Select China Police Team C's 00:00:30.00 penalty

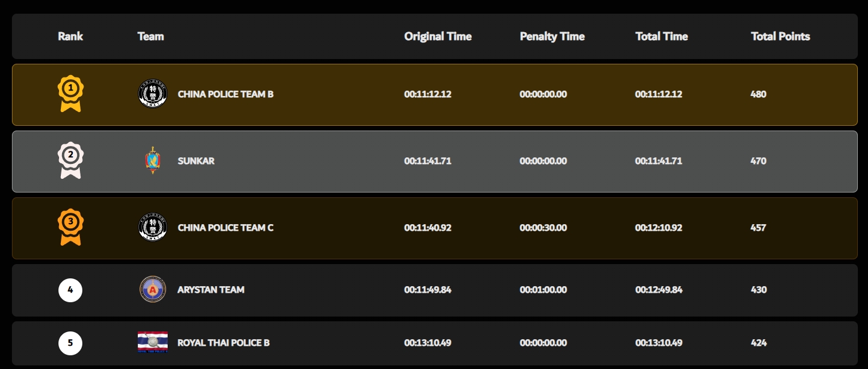click(x=543, y=228)
